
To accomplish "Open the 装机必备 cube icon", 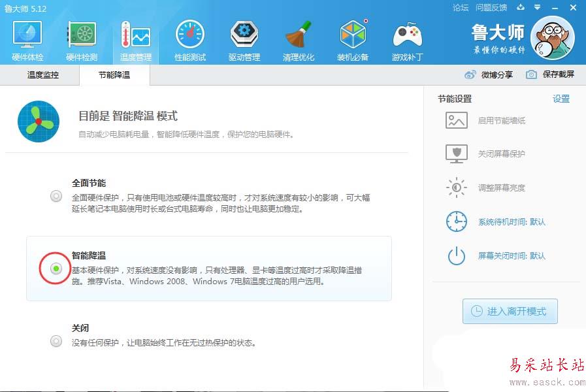I will click(352, 35).
